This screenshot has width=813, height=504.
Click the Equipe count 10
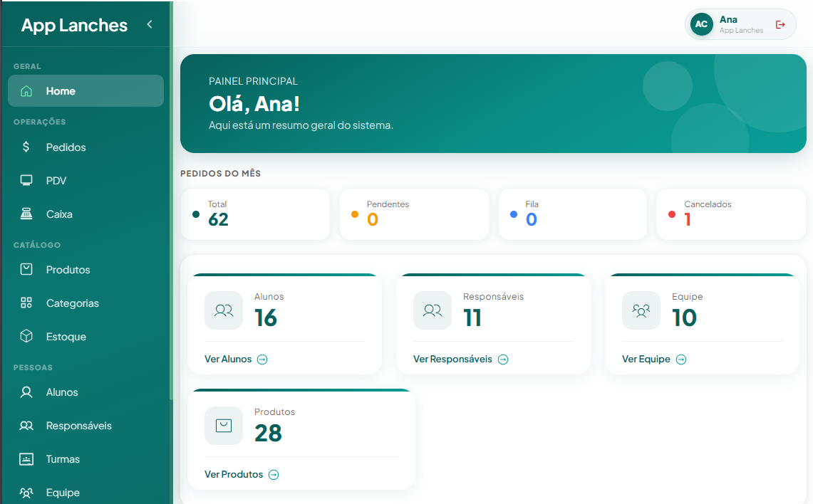tap(684, 317)
